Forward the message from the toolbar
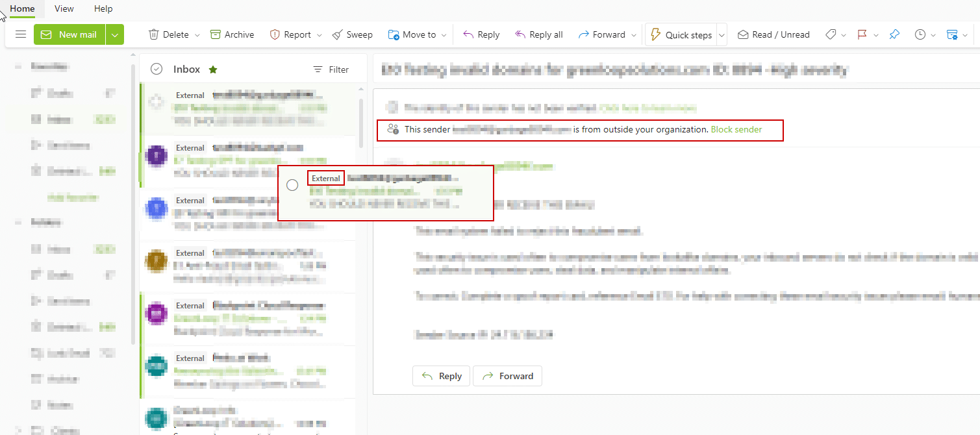 (x=601, y=34)
